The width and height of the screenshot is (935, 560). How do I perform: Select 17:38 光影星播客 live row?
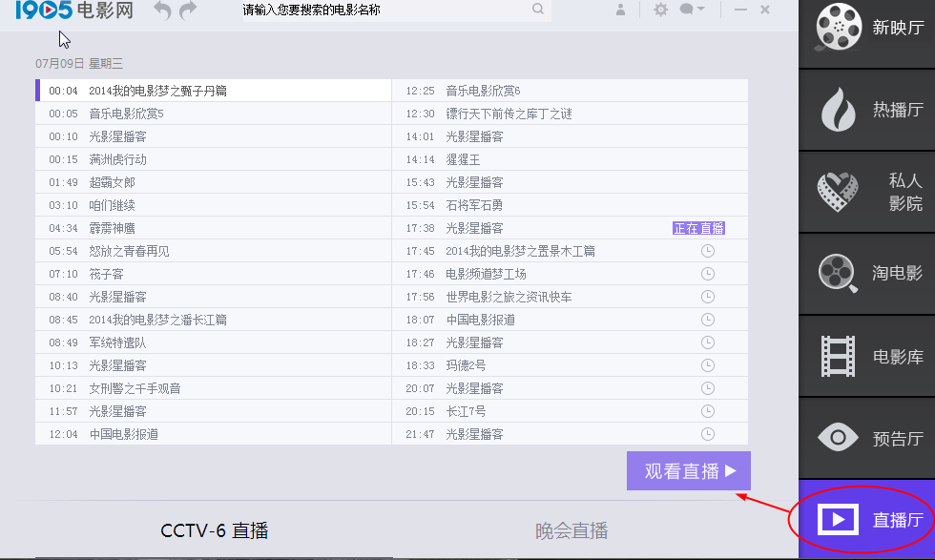click(x=571, y=228)
